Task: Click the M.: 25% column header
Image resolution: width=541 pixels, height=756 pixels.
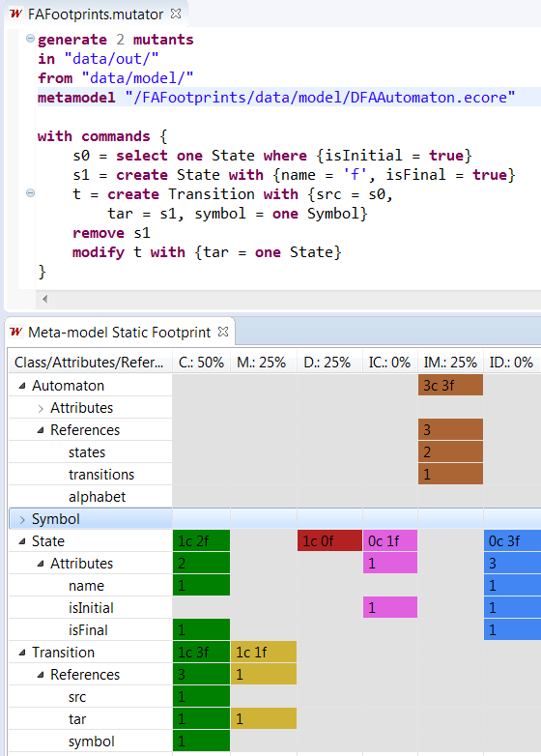Action: point(264,363)
